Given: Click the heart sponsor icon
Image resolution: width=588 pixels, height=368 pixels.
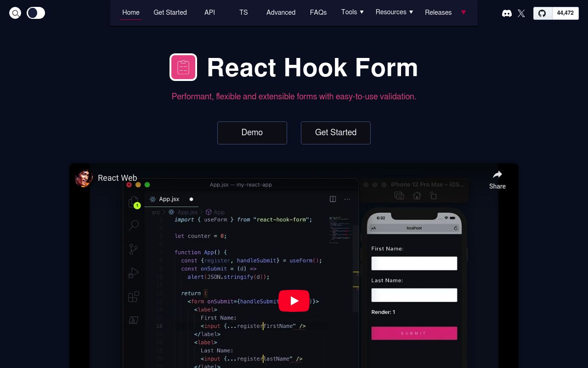Looking at the screenshot, I should click(464, 12).
